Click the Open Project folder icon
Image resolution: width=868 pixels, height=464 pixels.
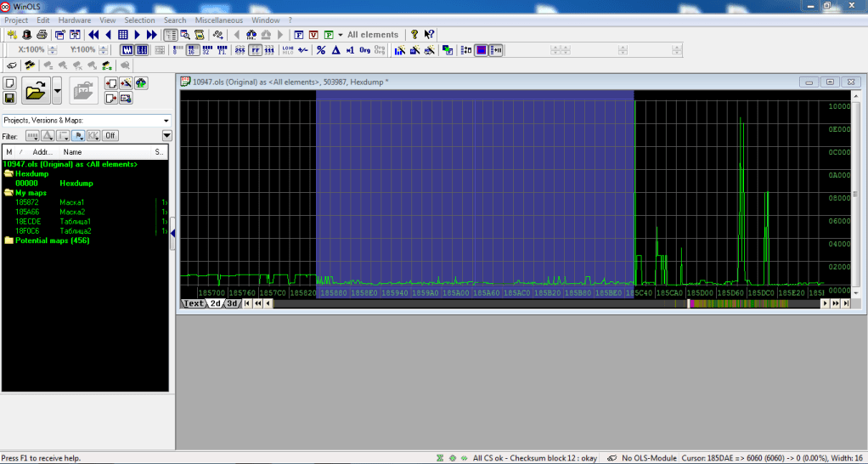pyautogui.click(x=34, y=89)
